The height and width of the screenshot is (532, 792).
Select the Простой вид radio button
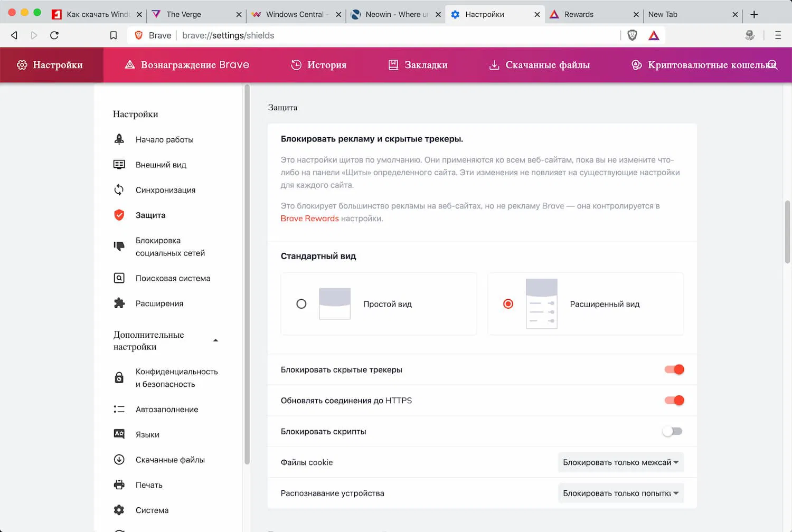pyautogui.click(x=301, y=304)
